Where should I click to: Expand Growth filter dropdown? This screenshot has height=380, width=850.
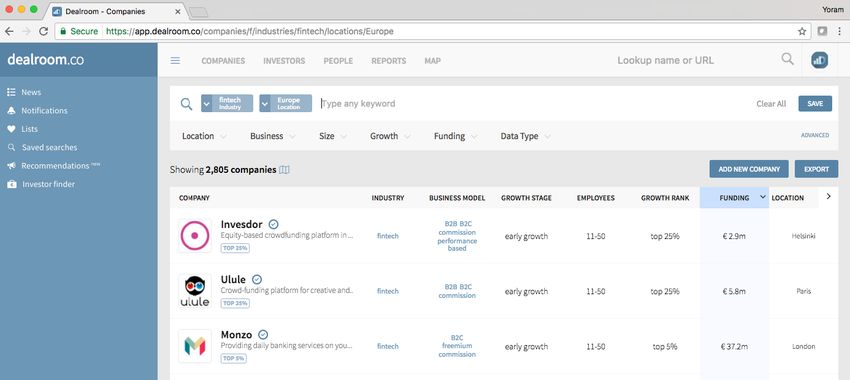[390, 136]
